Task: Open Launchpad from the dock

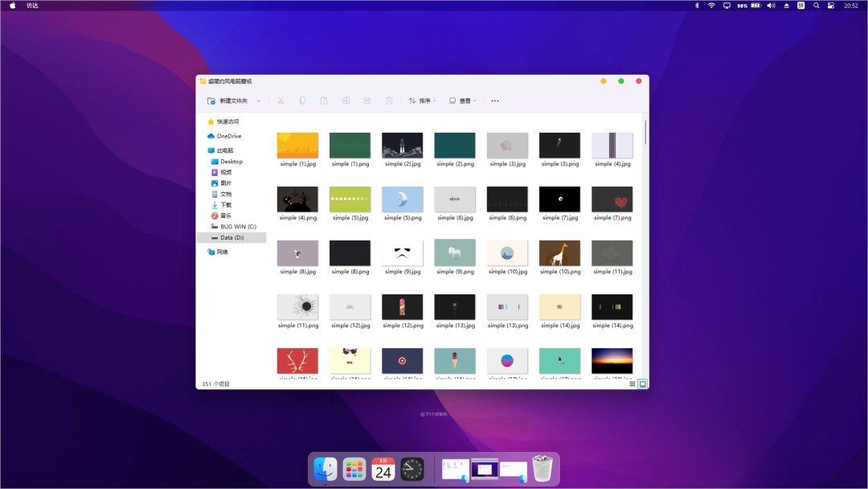Action: 354,469
